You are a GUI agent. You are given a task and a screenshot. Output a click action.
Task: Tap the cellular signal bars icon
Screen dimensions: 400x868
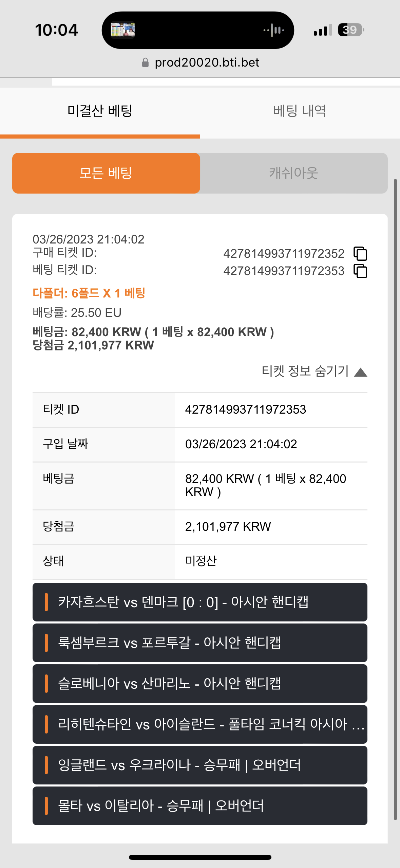point(323,30)
